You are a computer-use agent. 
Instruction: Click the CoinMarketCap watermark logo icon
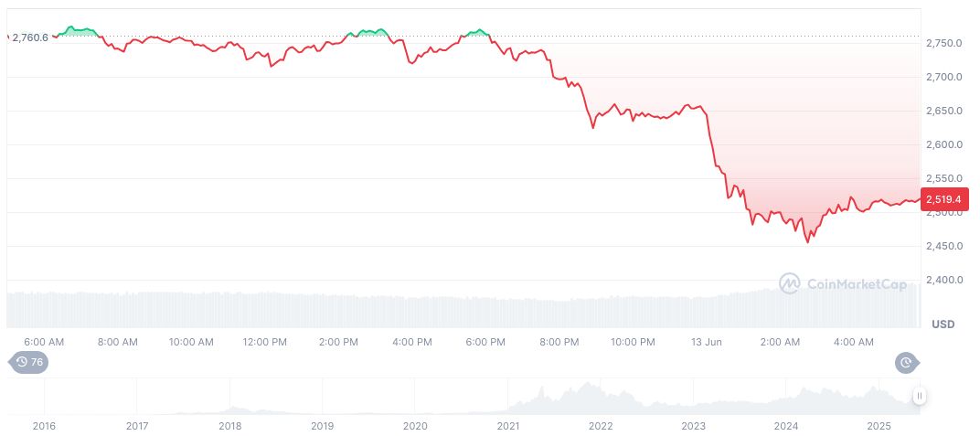click(790, 284)
